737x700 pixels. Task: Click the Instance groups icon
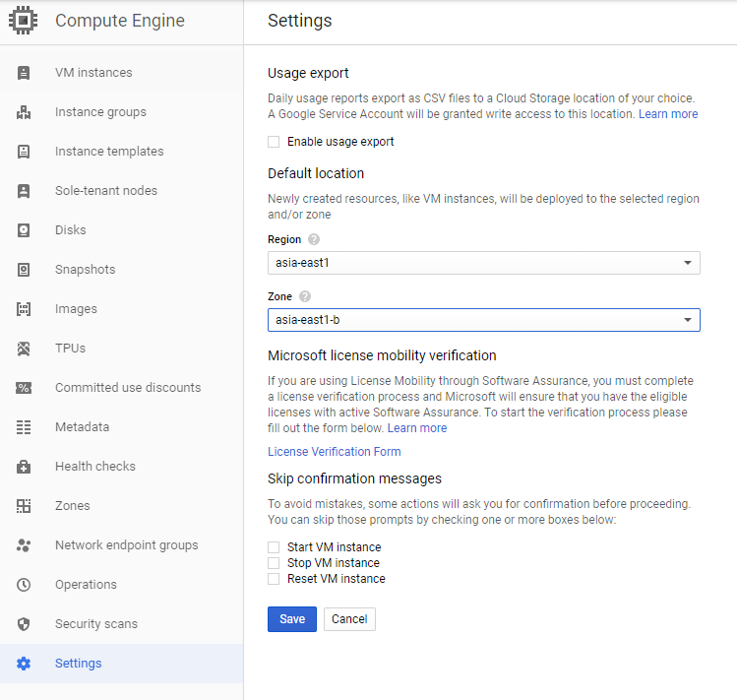point(24,112)
